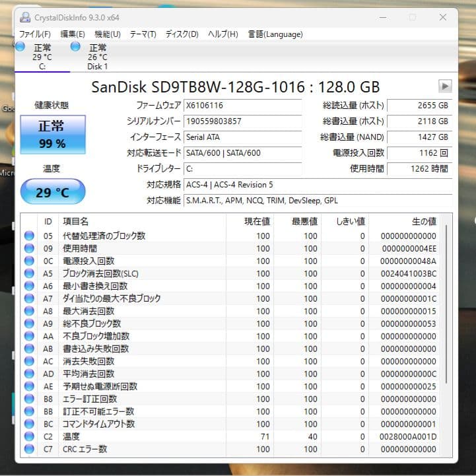The height and width of the screenshot is (476, 476).
Task: Click the C: drive blue status circle
Action: [x=20, y=47]
